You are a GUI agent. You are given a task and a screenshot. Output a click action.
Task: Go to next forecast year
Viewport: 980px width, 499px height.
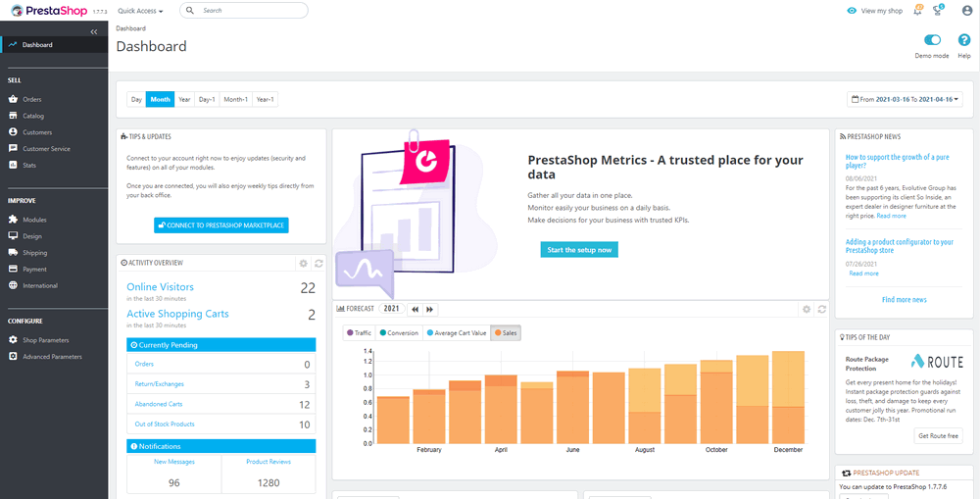(430, 309)
